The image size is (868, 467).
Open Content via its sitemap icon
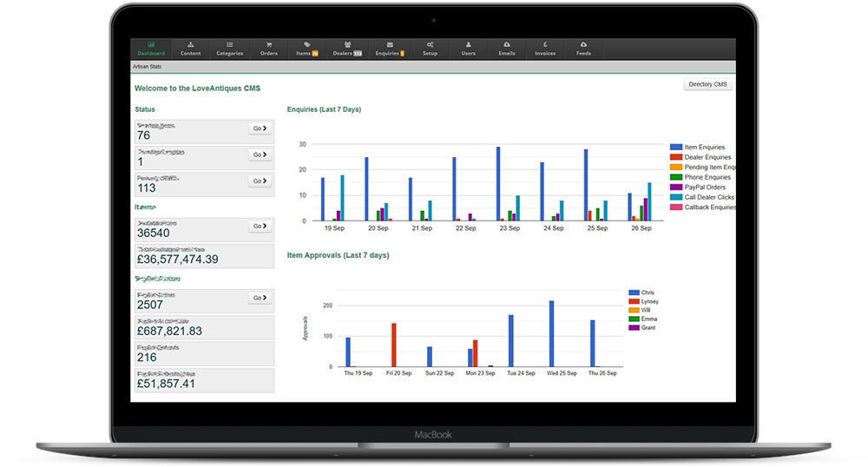[190, 44]
